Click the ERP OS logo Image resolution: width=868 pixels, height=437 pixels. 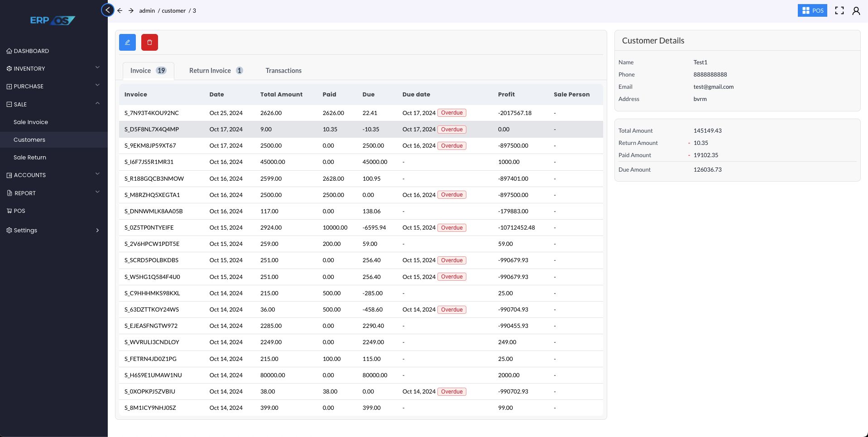(x=53, y=20)
